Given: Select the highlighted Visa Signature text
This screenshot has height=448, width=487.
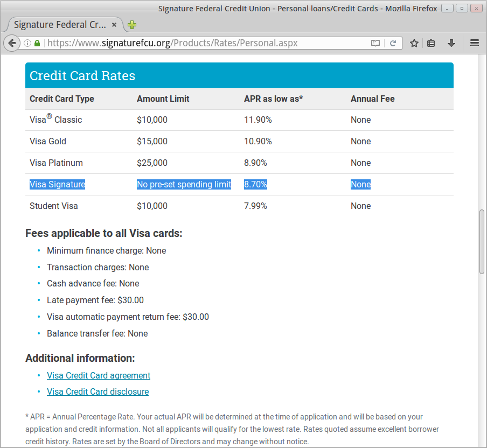Looking at the screenshot, I should (x=57, y=184).
